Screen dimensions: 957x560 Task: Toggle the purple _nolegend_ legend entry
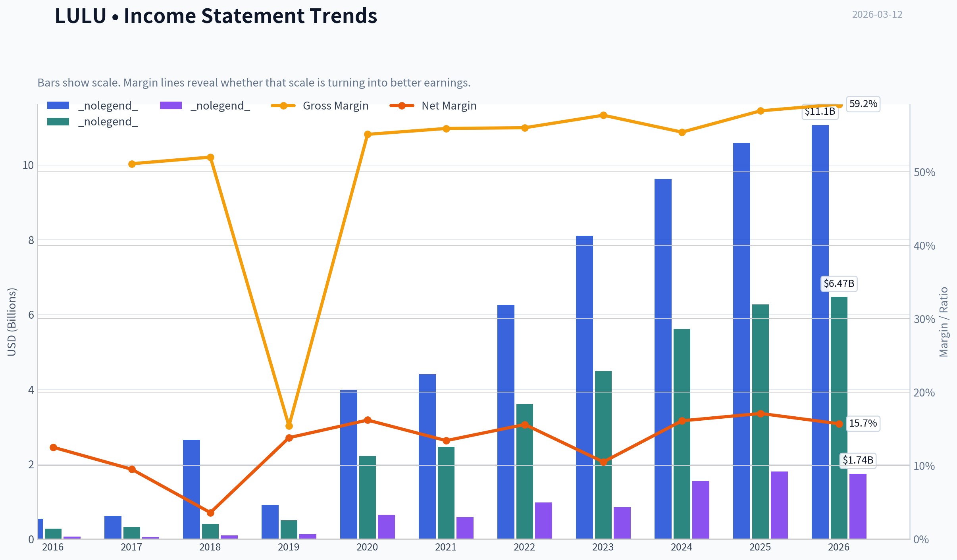click(x=205, y=106)
